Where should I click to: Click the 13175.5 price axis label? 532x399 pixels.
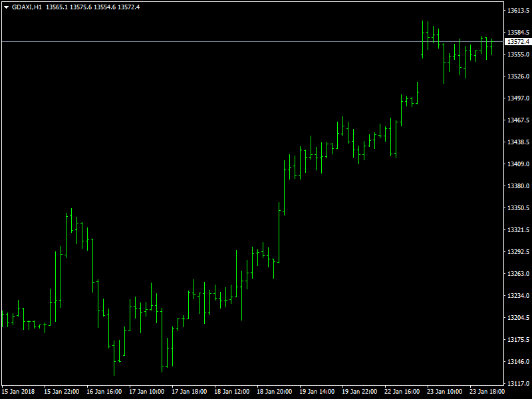[x=518, y=340]
